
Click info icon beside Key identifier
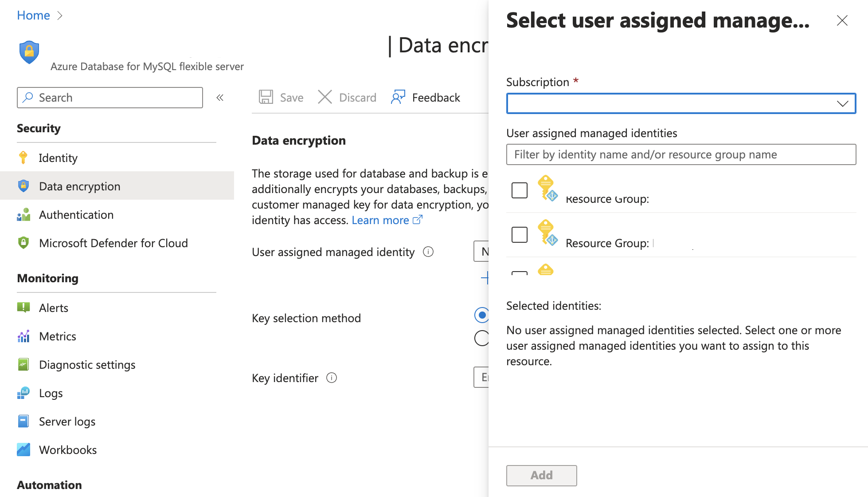tap(332, 378)
